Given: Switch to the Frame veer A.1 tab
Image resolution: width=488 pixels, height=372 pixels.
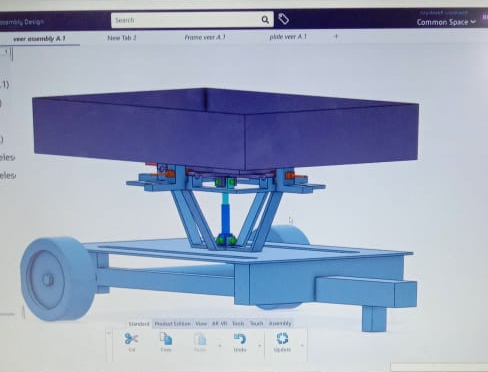Looking at the screenshot, I should pyautogui.click(x=205, y=37).
